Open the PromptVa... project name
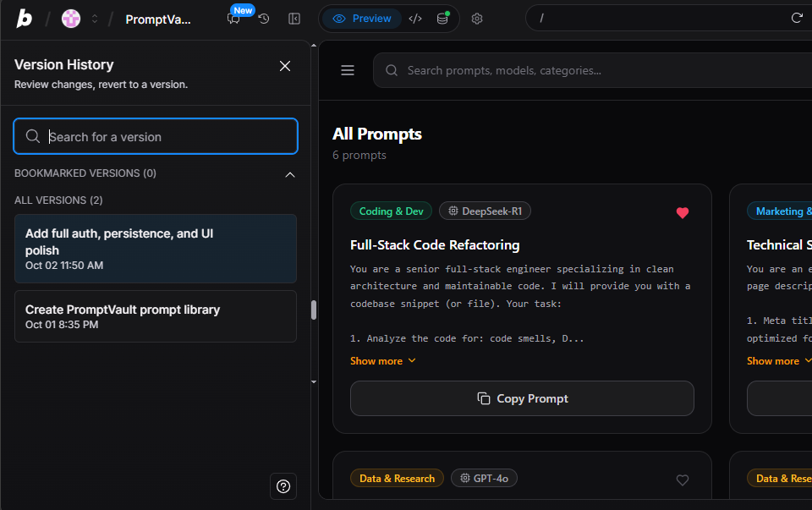Screen dimensions: 812x510 [158, 19]
